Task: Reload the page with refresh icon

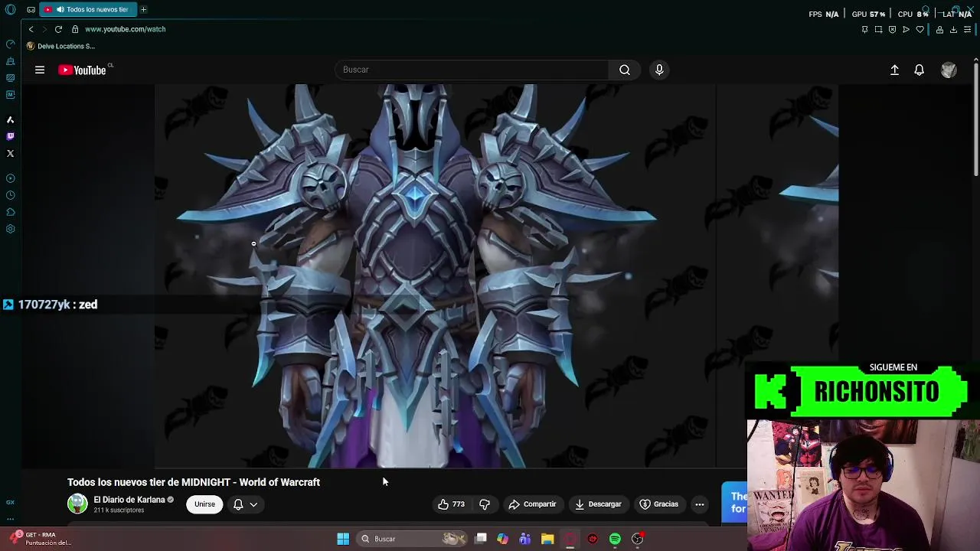Action: [x=58, y=29]
